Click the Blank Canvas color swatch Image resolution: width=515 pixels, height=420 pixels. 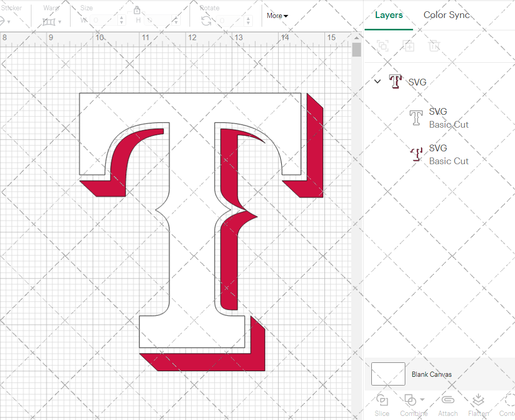388,374
